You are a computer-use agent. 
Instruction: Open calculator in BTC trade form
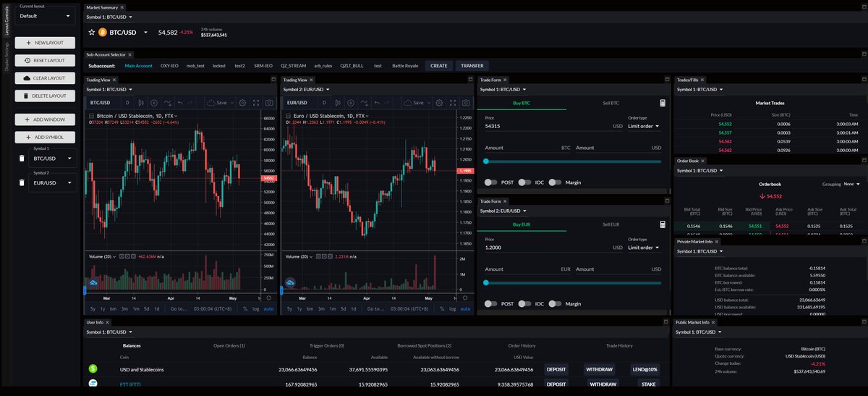pos(663,103)
